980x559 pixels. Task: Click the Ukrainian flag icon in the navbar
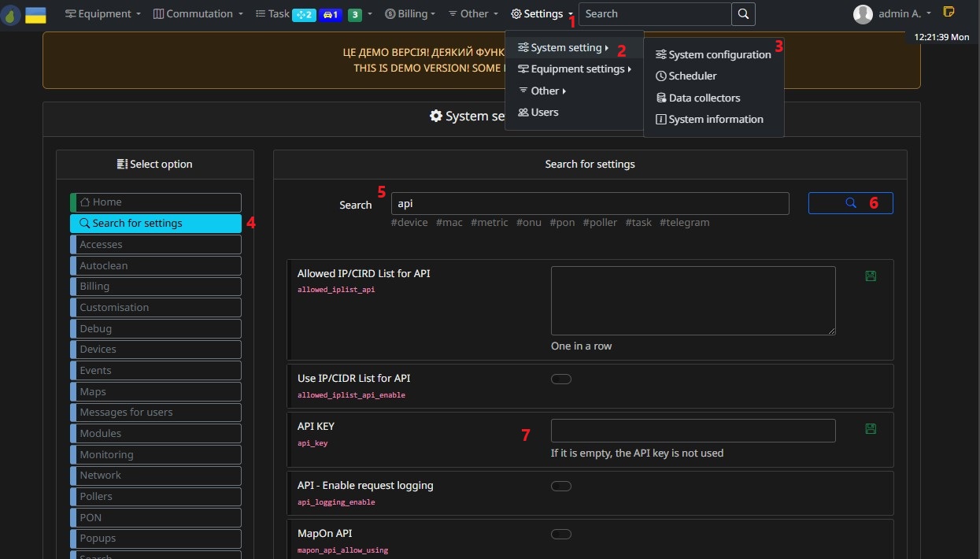(x=35, y=13)
